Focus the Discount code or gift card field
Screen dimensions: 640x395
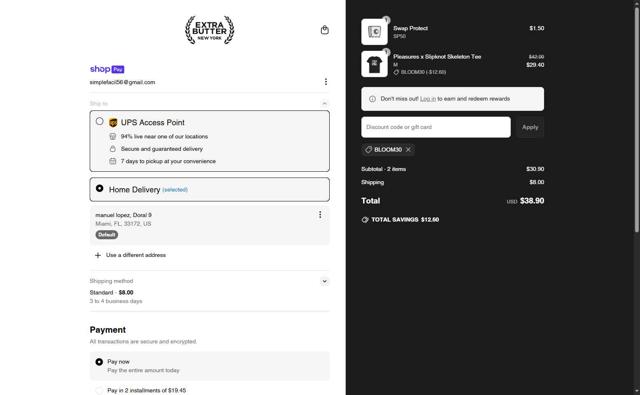[x=436, y=127]
